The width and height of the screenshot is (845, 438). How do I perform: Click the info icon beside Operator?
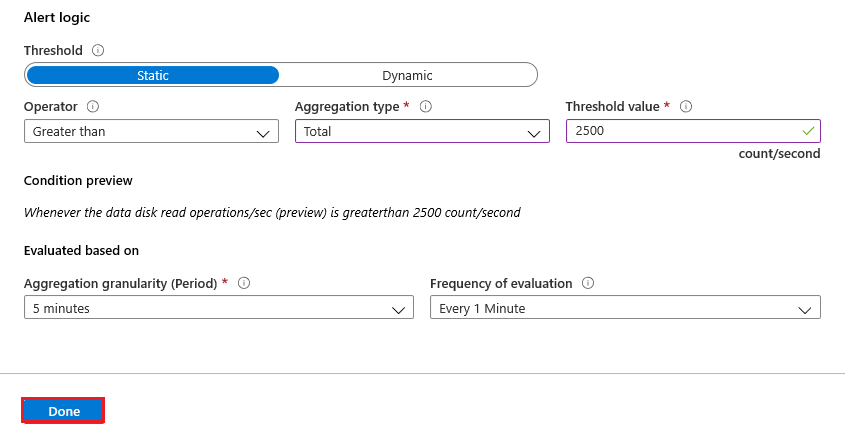(93, 106)
